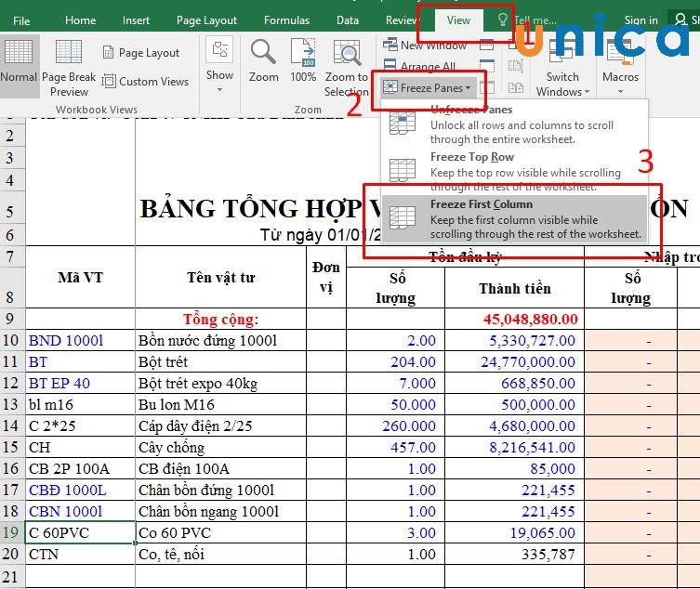The image size is (700, 589).
Task: Open the Macros dropdown
Action: pyautogui.click(x=620, y=67)
